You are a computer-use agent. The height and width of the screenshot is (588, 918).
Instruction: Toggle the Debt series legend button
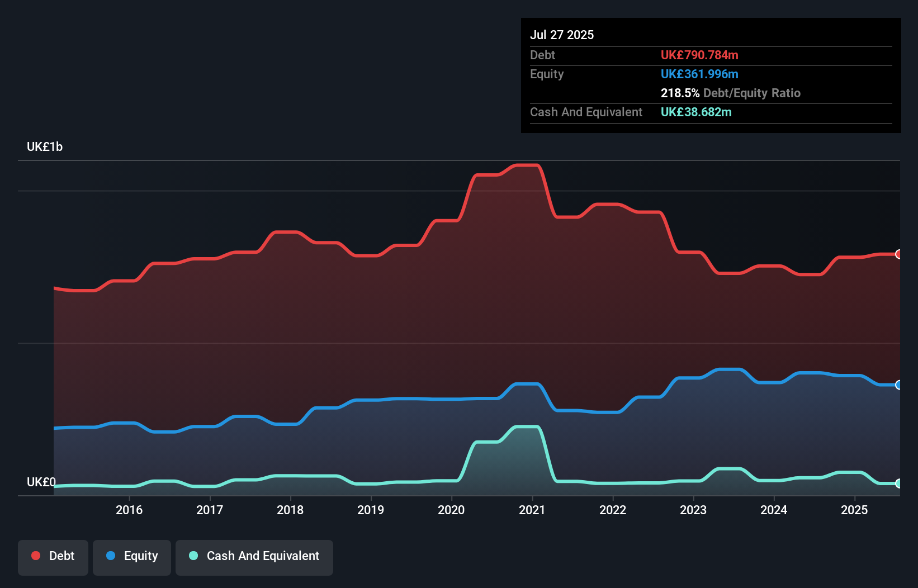pos(53,557)
